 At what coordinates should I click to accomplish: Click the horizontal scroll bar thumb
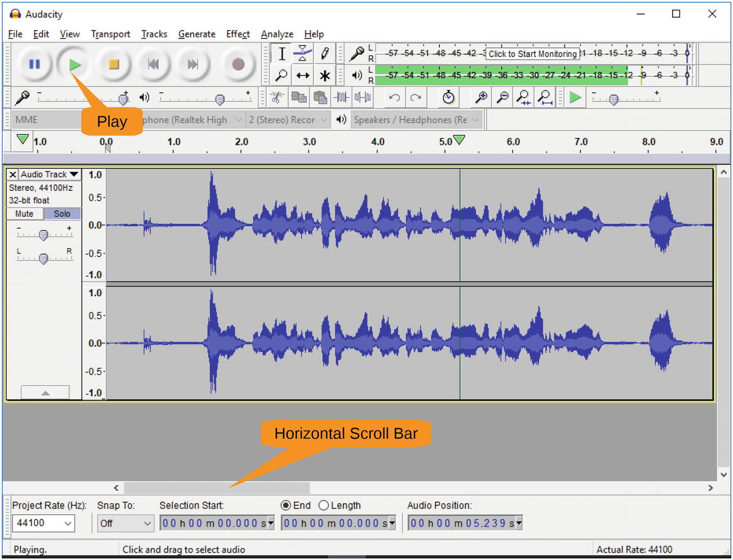pos(217,488)
